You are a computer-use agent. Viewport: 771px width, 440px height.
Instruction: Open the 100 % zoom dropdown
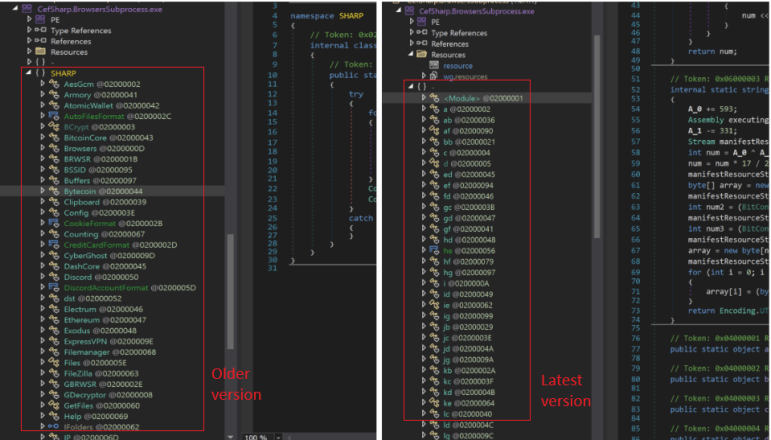[x=278, y=437]
